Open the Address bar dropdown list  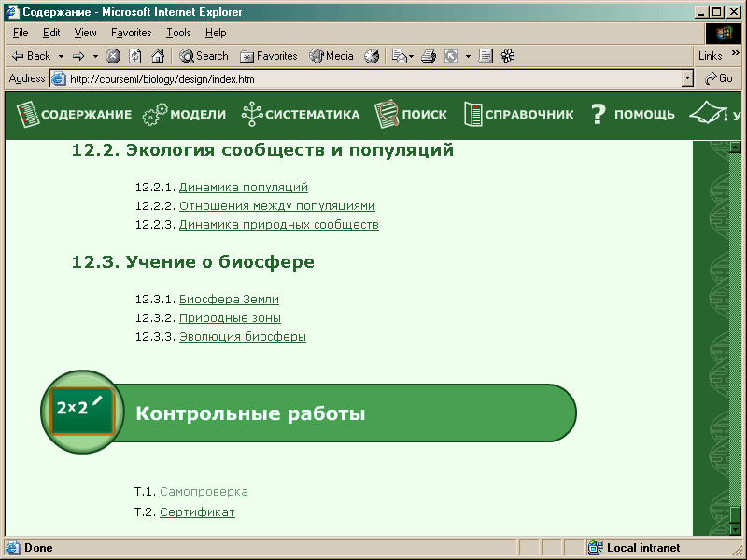(688, 79)
